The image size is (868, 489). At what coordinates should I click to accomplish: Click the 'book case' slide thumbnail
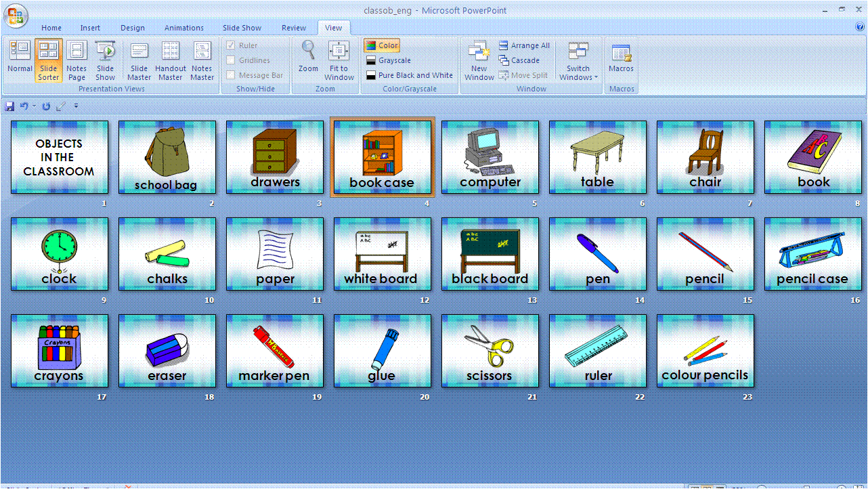(x=383, y=157)
